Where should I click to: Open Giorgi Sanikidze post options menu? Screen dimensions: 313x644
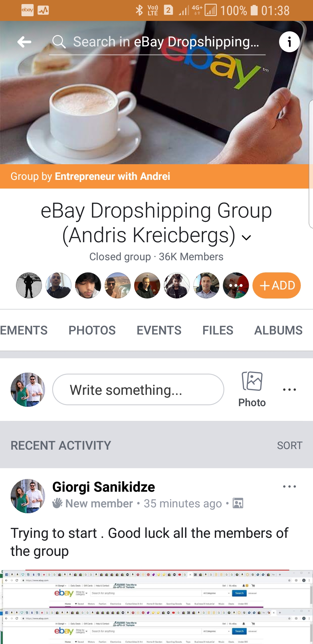(289, 486)
